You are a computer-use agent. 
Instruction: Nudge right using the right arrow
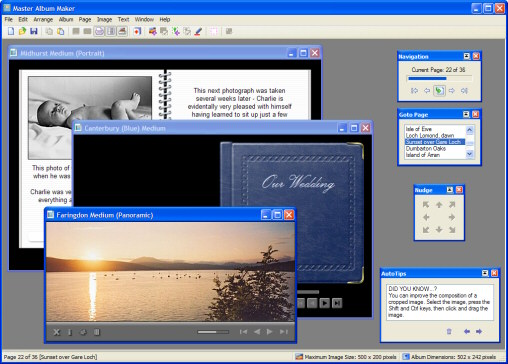(452, 217)
